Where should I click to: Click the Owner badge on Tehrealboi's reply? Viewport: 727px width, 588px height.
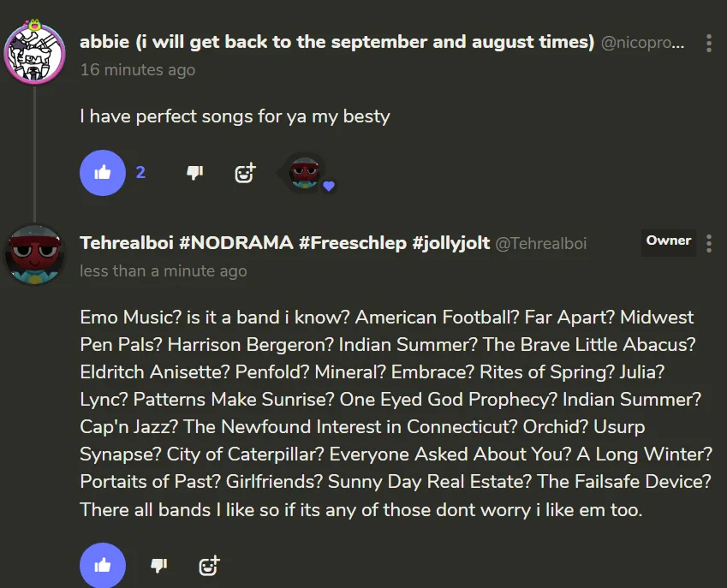669,241
